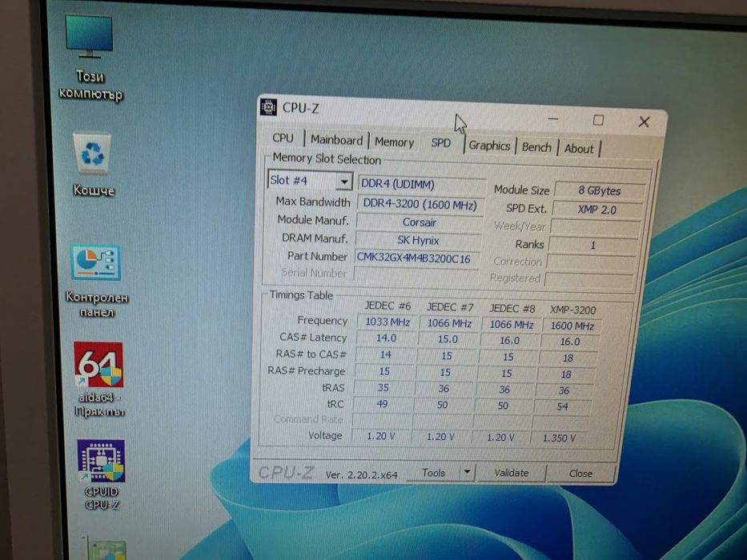Click the JEDEC #6 column header

coord(388,306)
